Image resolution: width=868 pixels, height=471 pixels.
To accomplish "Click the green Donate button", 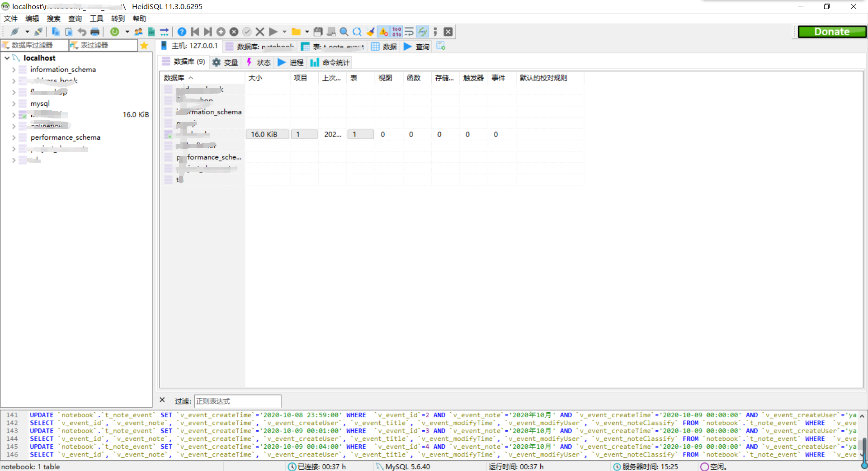I will [832, 32].
